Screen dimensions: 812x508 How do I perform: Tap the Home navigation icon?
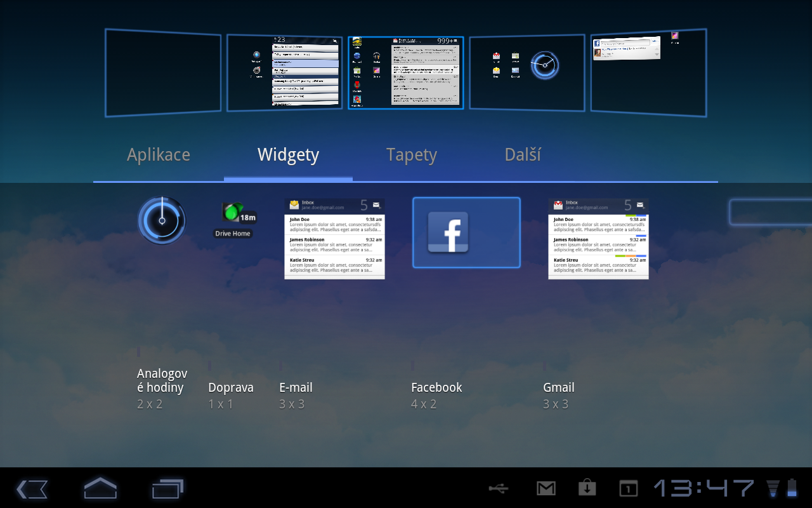point(100,489)
